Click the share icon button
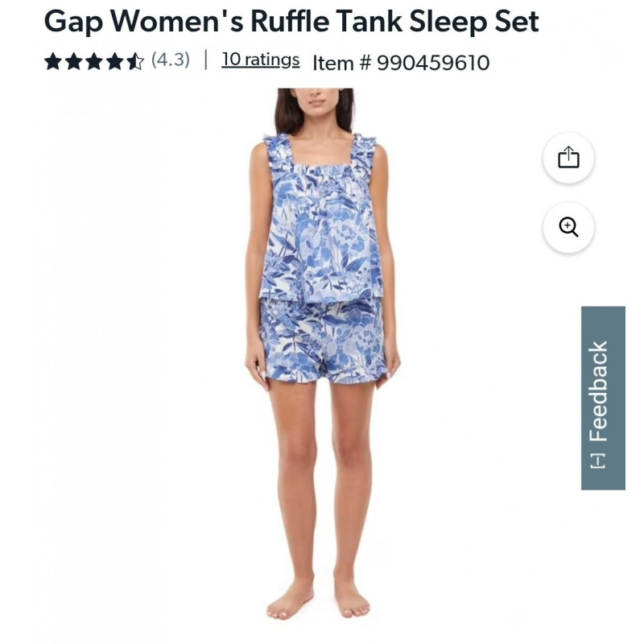Screen dimensions: 644x644 [x=568, y=158]
